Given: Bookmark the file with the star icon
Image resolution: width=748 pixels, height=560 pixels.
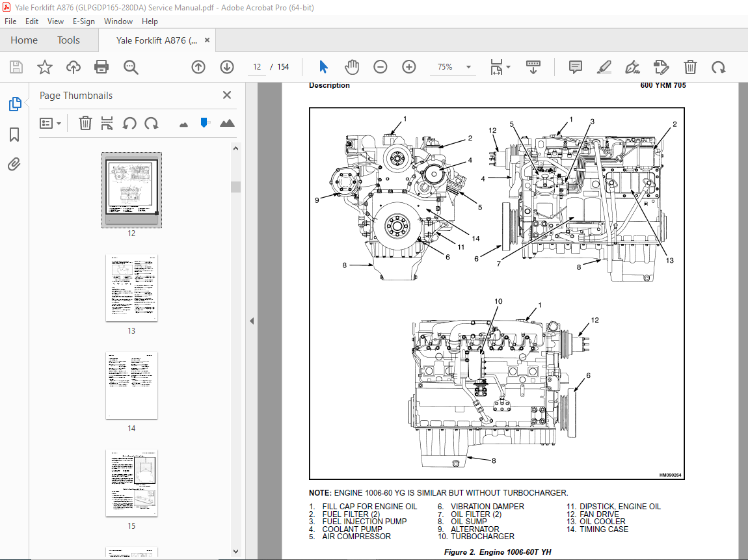Looking at the screenshot, I should (x=45, y=67).
